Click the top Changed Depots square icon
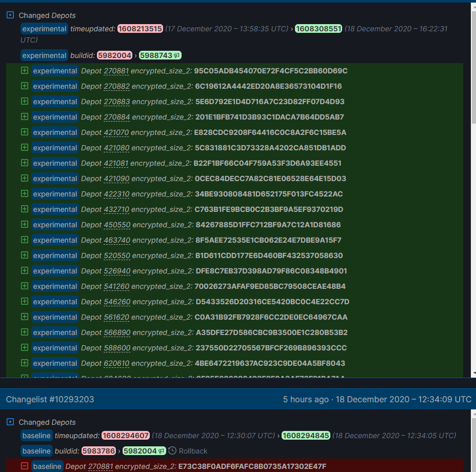Screen dimensions: 476x472 [10, 15]
